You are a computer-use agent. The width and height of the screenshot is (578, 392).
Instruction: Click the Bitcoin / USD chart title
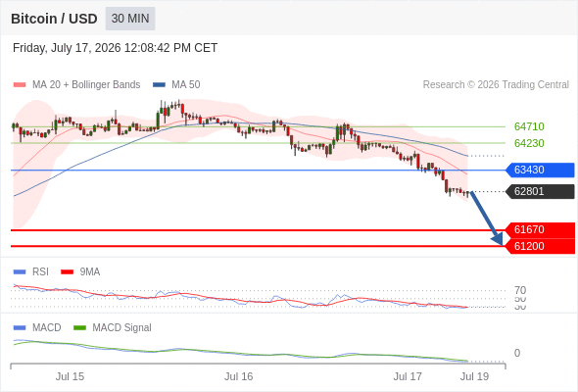[x=54, y=19]
